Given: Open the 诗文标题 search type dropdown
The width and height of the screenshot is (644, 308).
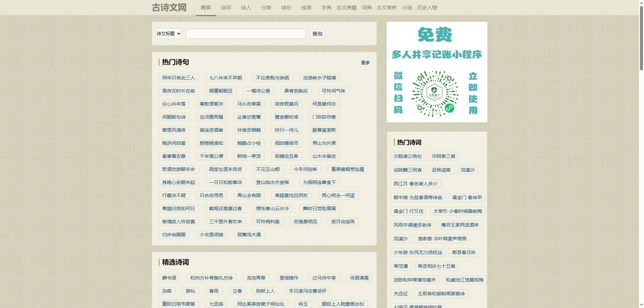Looking at the screenshot, I should click(168, 34).
